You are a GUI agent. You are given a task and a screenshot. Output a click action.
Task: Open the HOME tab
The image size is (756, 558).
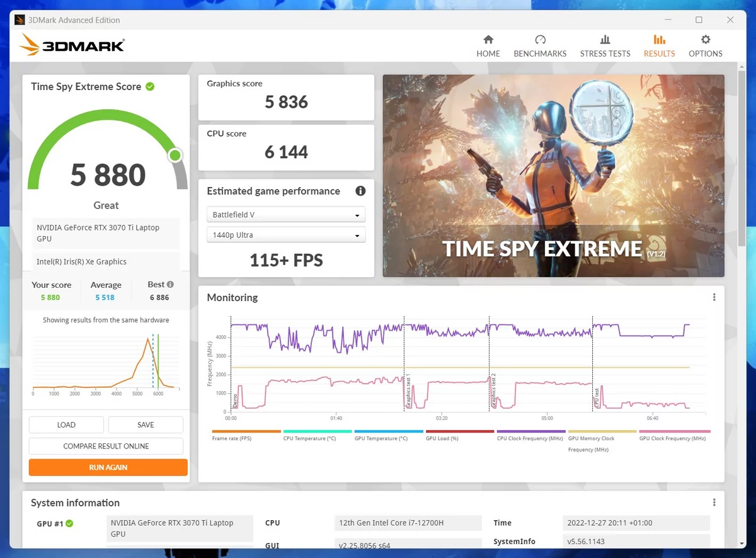tap(488, 46)
